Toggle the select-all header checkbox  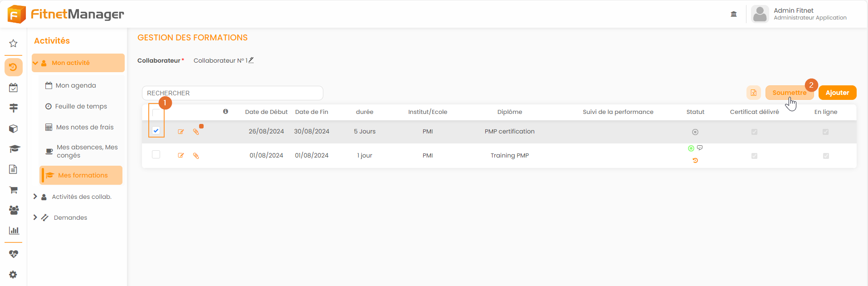pos(156,113)
